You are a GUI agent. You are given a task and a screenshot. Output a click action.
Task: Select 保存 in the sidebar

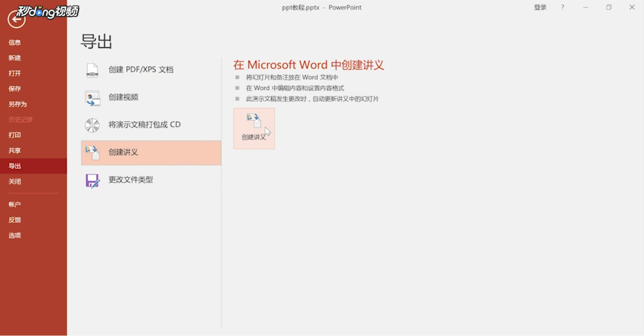15,89
